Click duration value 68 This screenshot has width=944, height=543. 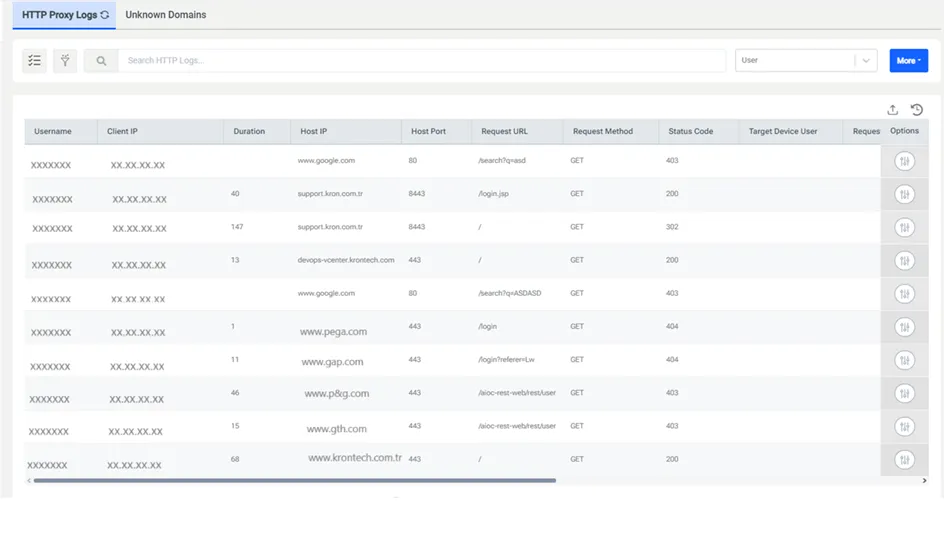[x=235, y=459]
